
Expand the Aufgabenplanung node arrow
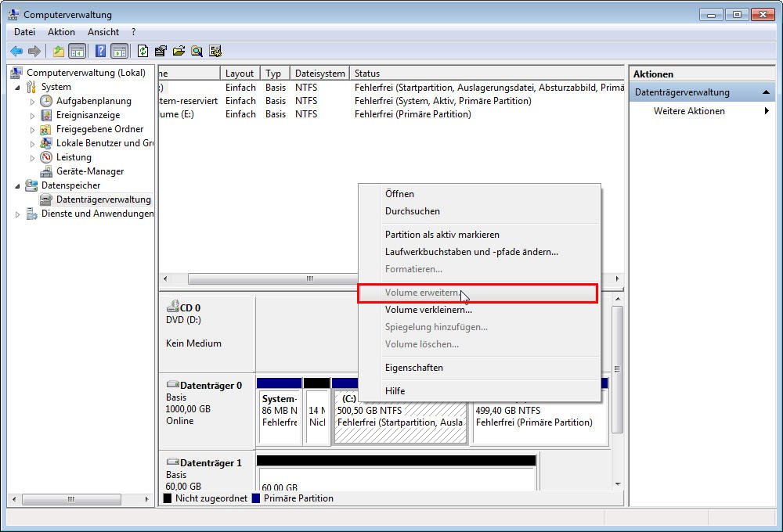[x=32, y=101]
